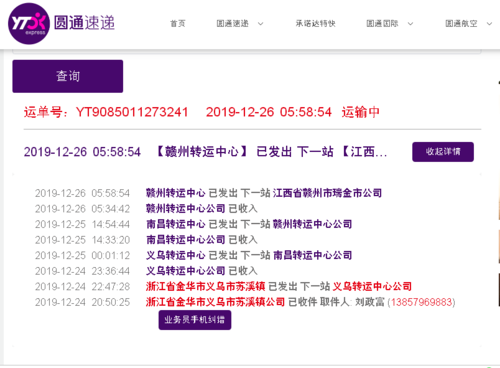Click timestamp 2019-12-26 05:34:42
This screenshot has height=368, width=500.
pyautogui.click(x=82, y=209)
